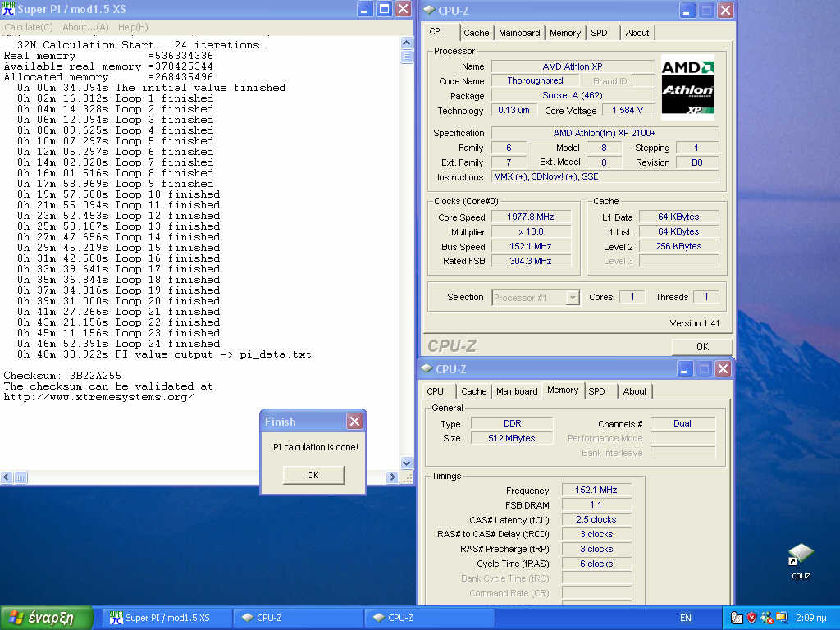Screen dimensions: 840x630
Task: Select SPD tab in lower CPU-Z window
Action: click(x=596, y=391)
